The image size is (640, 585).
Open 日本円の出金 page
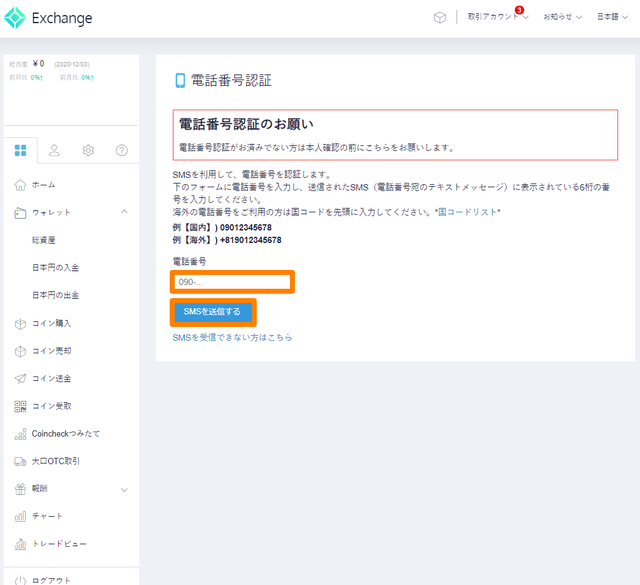pos(56,295)
